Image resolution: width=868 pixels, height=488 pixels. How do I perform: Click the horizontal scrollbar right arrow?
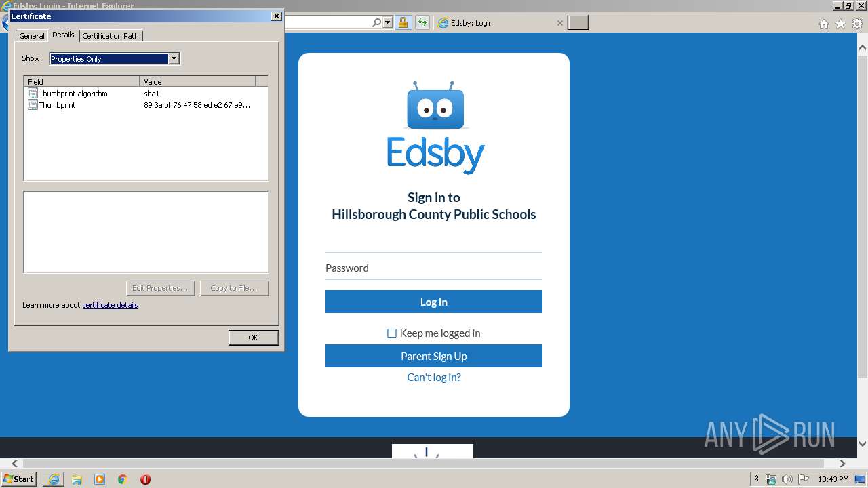click(x=842, y=464)
